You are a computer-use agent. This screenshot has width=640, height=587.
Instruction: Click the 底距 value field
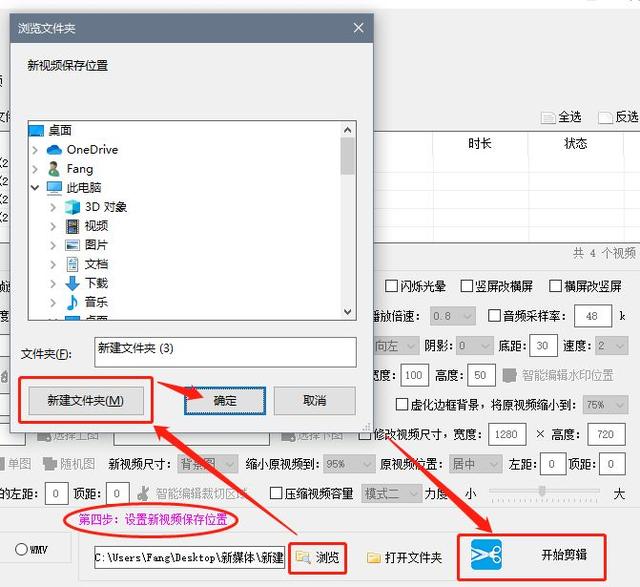point(543,346)
